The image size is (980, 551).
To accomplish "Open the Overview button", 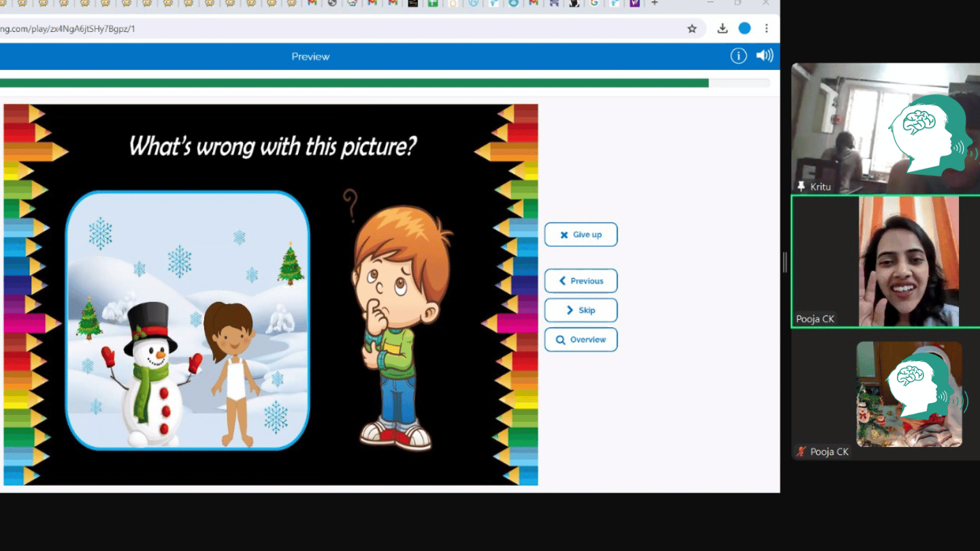I will (x=581, y=339).
